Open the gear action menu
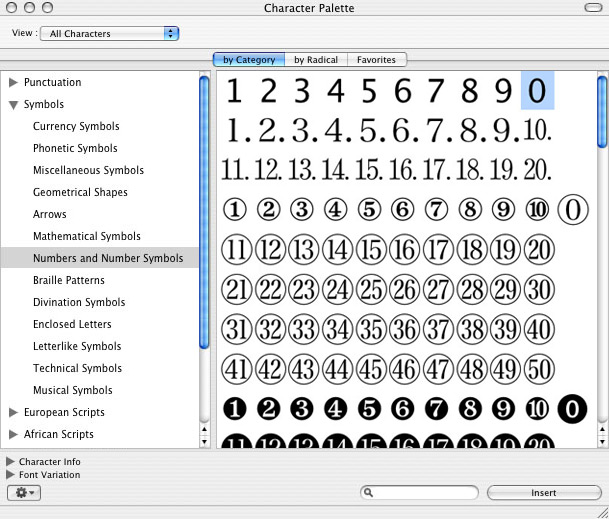 [x=24, y=493]
